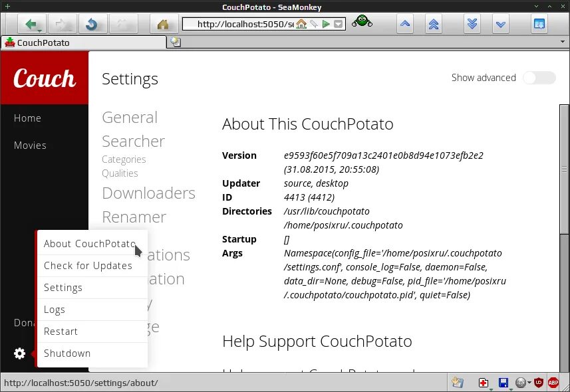Maximize the SeaMonkey window
The height and width of the screenshot is (392, 570).
(x=549, y=7)
